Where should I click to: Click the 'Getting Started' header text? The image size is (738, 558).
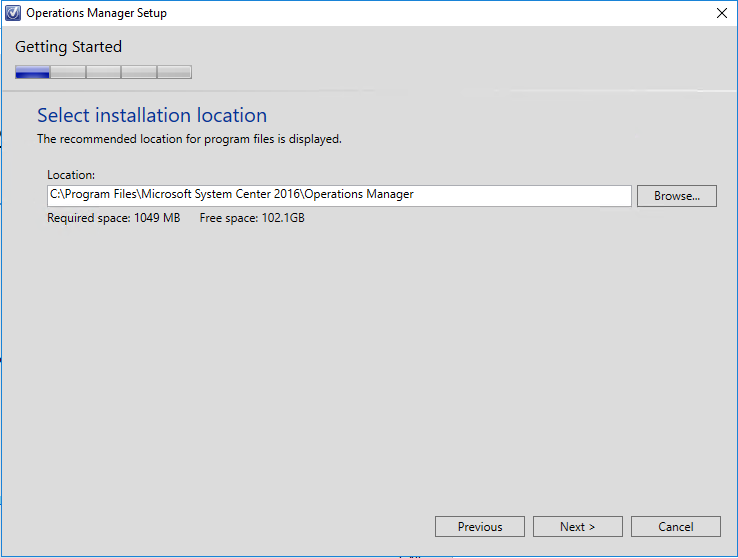pyautogui.click(x=68, y=47)
